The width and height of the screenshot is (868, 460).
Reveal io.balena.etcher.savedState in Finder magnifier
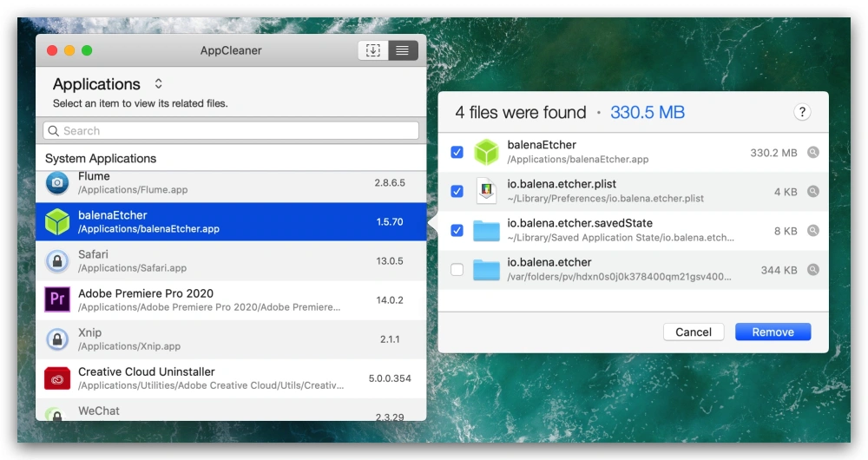click(x=812, y=230)
